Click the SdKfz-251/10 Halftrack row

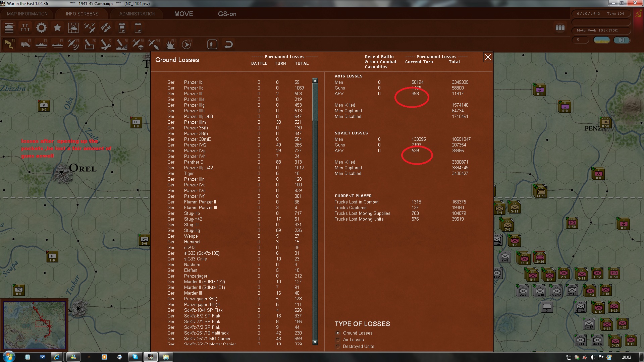[x=235, y=333]
